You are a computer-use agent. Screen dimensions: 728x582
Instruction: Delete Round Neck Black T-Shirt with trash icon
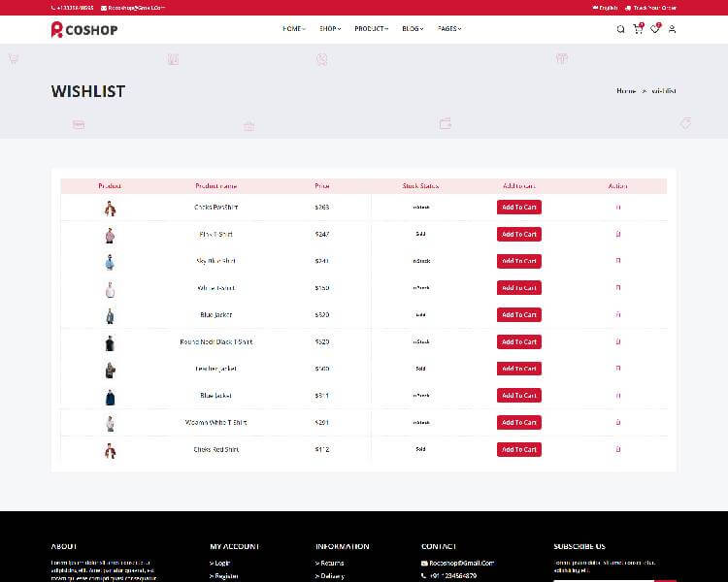[x=618, y=341]
